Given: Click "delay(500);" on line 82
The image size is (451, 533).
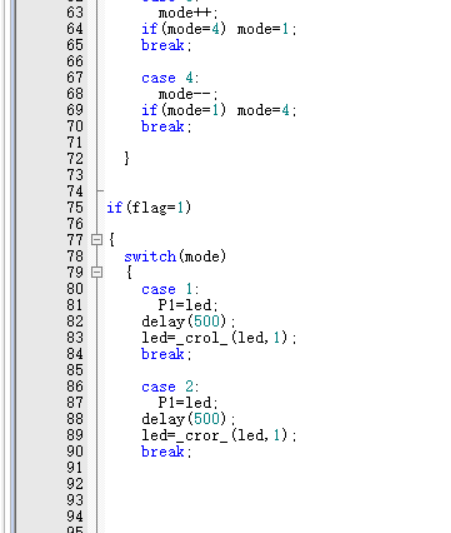Looking at the screenshot, I should point(188,322).
